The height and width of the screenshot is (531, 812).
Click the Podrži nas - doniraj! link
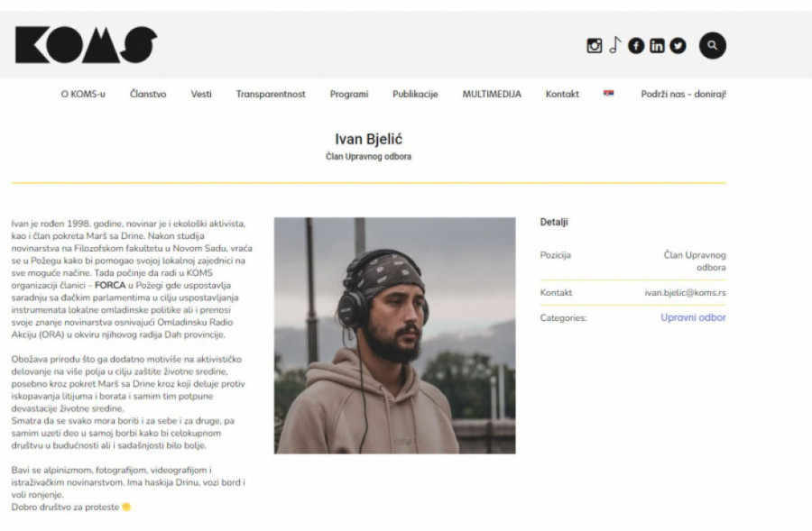(684, 94)
